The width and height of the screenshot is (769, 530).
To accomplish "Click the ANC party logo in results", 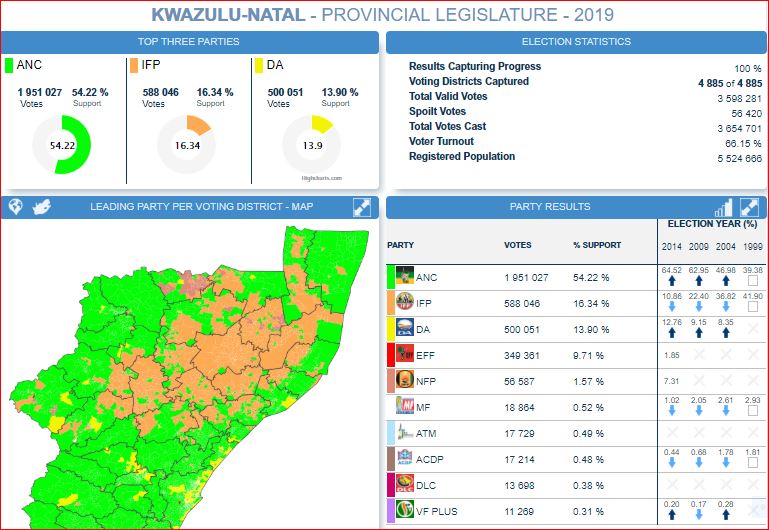I will [x=406, y=277].
